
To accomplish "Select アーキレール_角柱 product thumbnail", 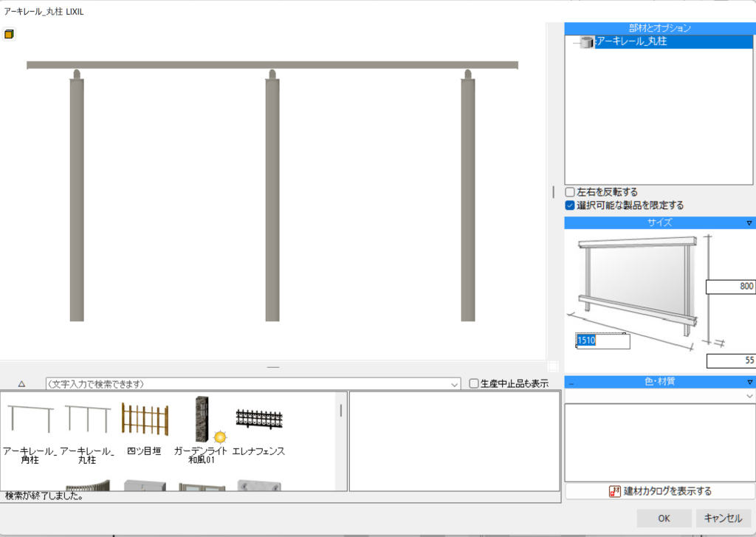I will tap(30, 419).
